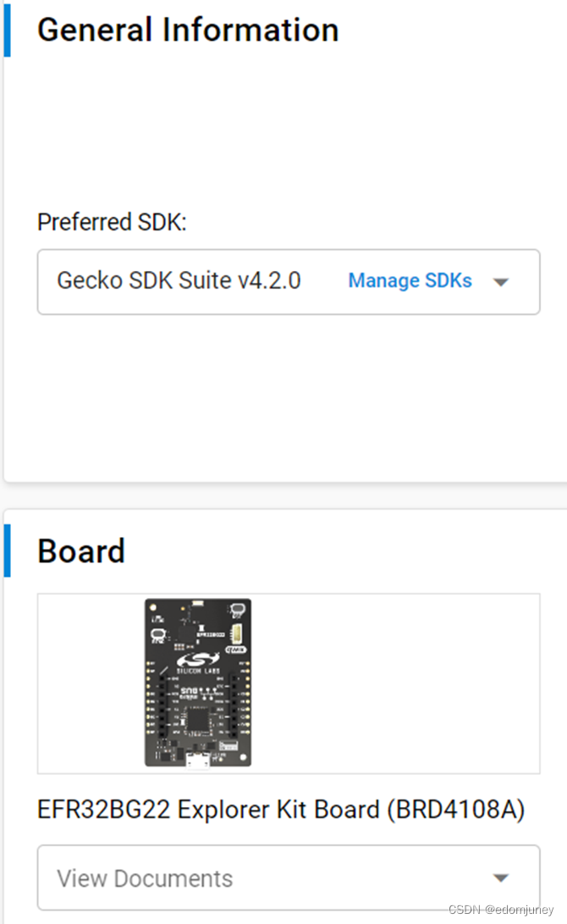Click the dropdown arrow beside Manage SDKs
This screenshot has height=924, width=567.
pyautogui.click(x=501, y=282)
